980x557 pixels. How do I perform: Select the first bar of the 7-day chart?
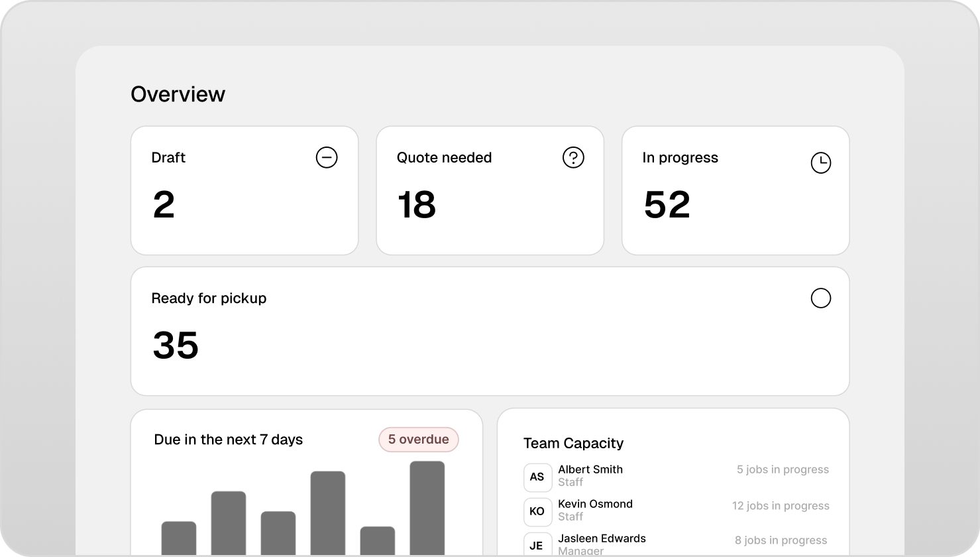click(x=178, y=538)
